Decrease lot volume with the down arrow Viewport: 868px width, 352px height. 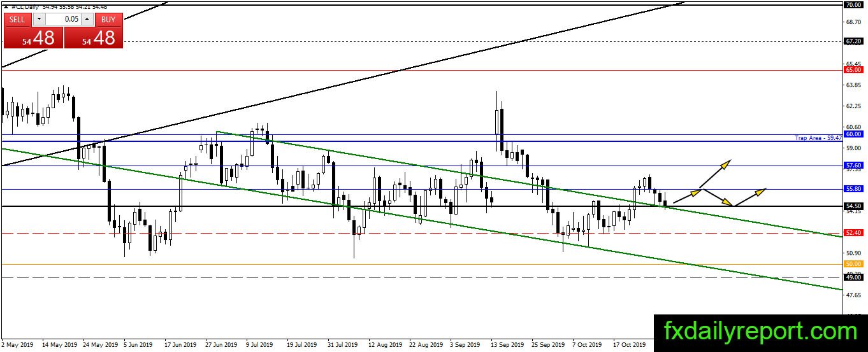point(38,19)
